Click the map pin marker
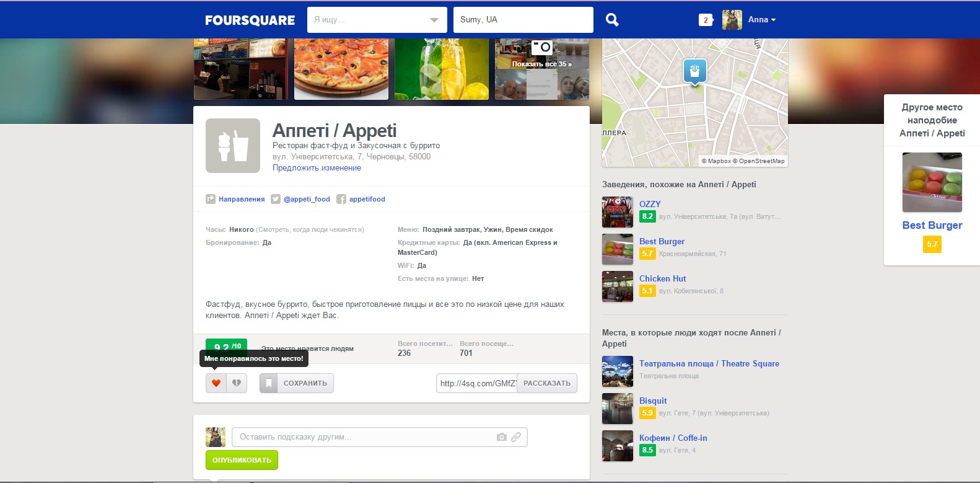Screen dimensions: 980x483 695,72
